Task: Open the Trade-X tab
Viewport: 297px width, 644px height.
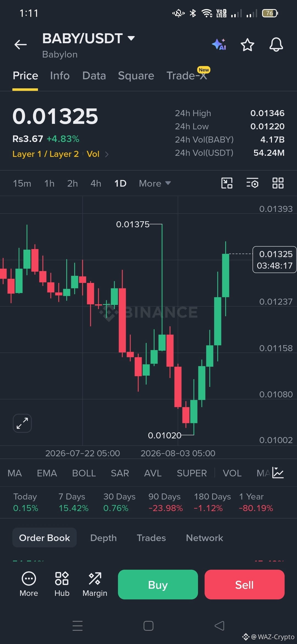Action: click(x=187, y=76)
